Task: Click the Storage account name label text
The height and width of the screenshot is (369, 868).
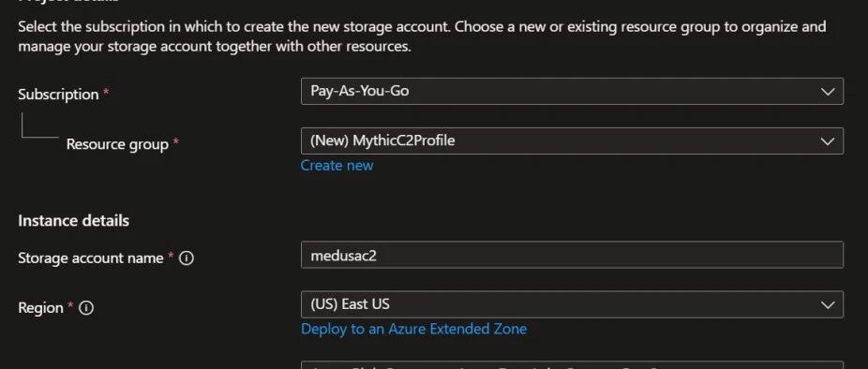Action: tap(91, 258)
